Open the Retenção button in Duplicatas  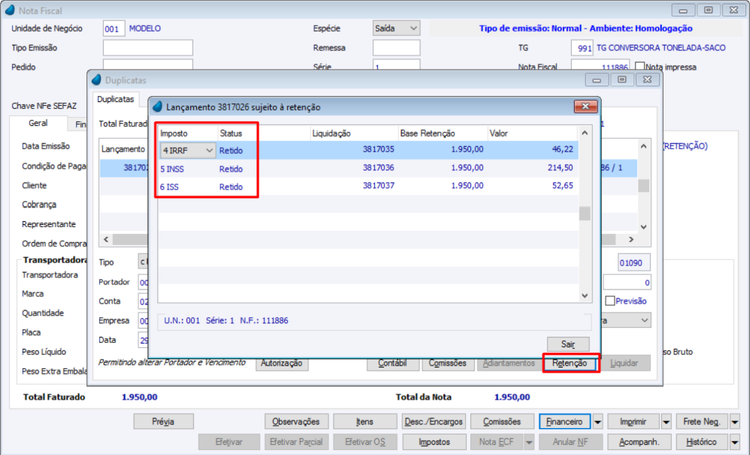[570, 363]
